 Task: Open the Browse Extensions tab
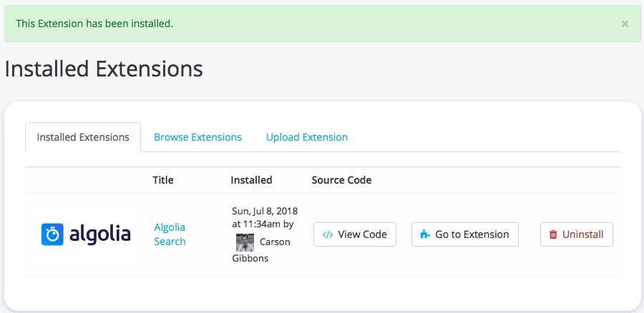[x=197, y=137]
